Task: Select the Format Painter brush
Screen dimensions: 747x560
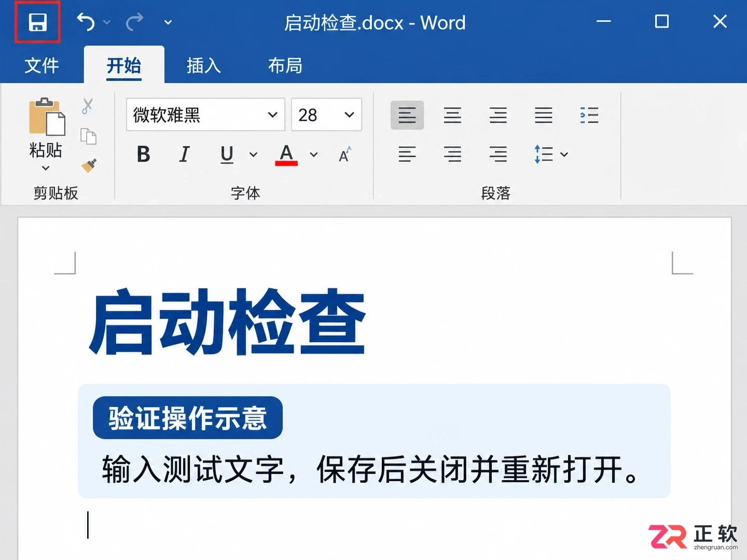Action: coord(89,166)
